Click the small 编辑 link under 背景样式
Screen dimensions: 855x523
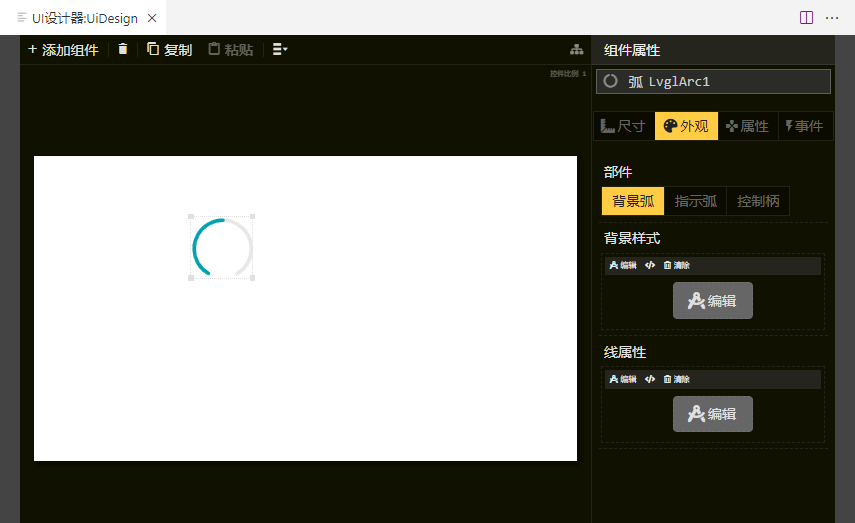[x=623, y=266]
